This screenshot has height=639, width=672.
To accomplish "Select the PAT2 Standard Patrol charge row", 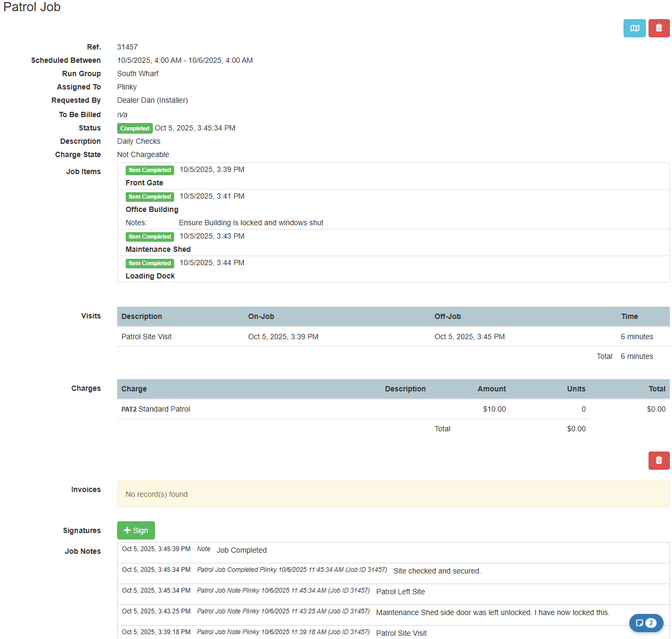I will tap(155, 409).
